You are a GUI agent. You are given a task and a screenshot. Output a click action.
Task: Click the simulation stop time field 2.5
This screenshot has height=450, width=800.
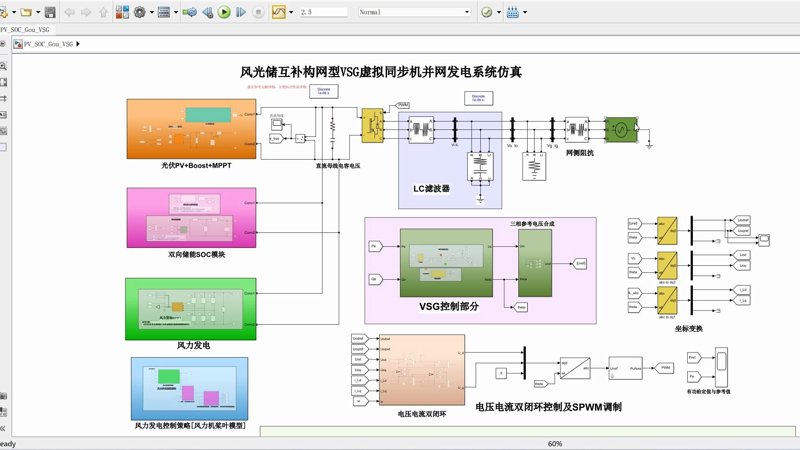coord(323,12)
